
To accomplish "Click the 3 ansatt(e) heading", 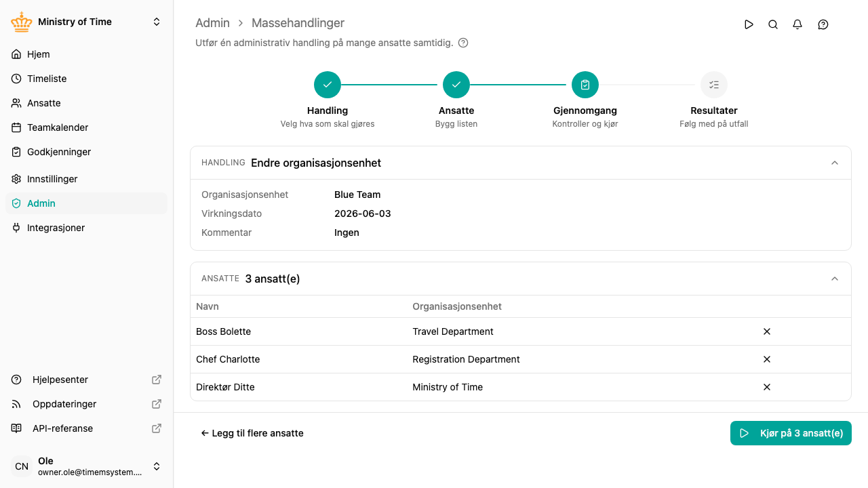I will coord(273,279).
